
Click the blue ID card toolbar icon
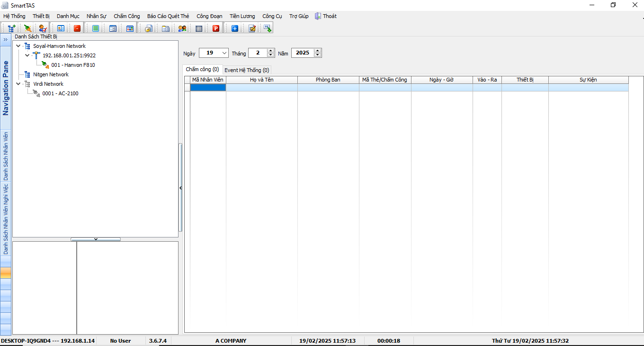click(x=61, y=28)
